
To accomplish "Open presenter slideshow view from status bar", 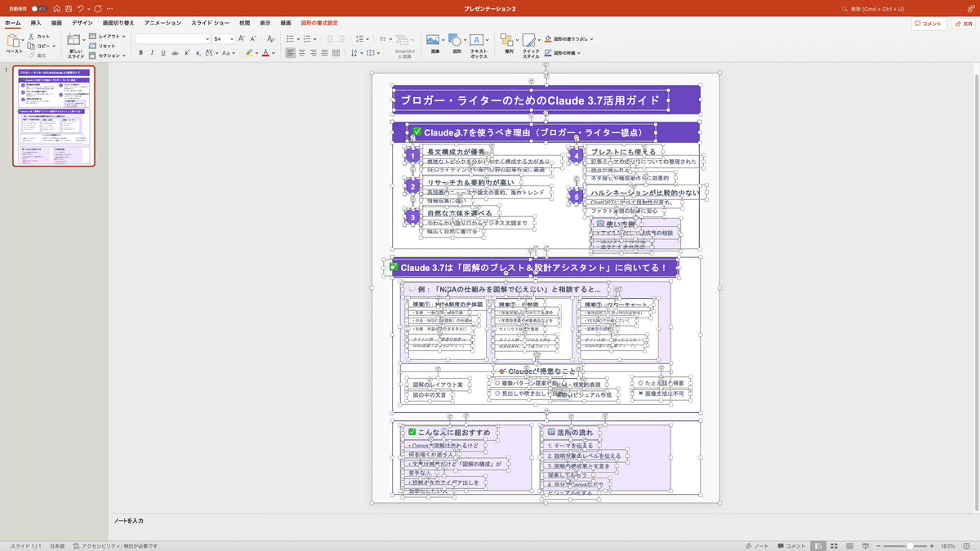I will 866,544.
